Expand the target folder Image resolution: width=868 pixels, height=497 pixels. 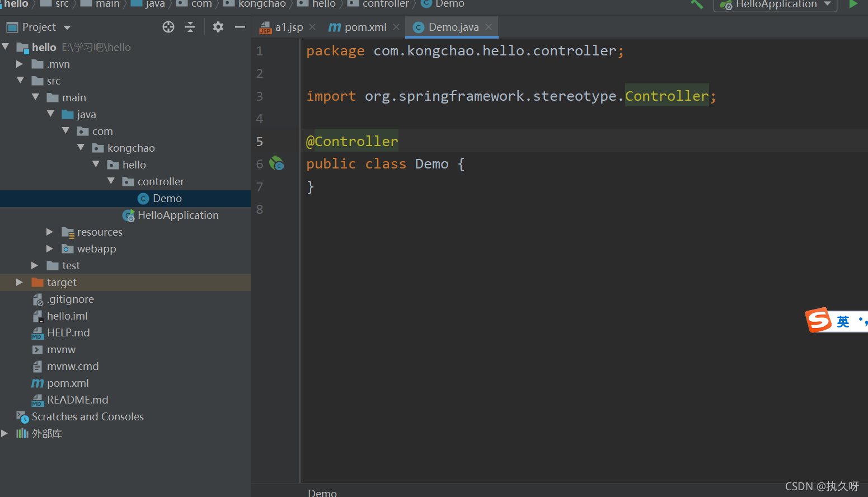click(x=20, y=282)
